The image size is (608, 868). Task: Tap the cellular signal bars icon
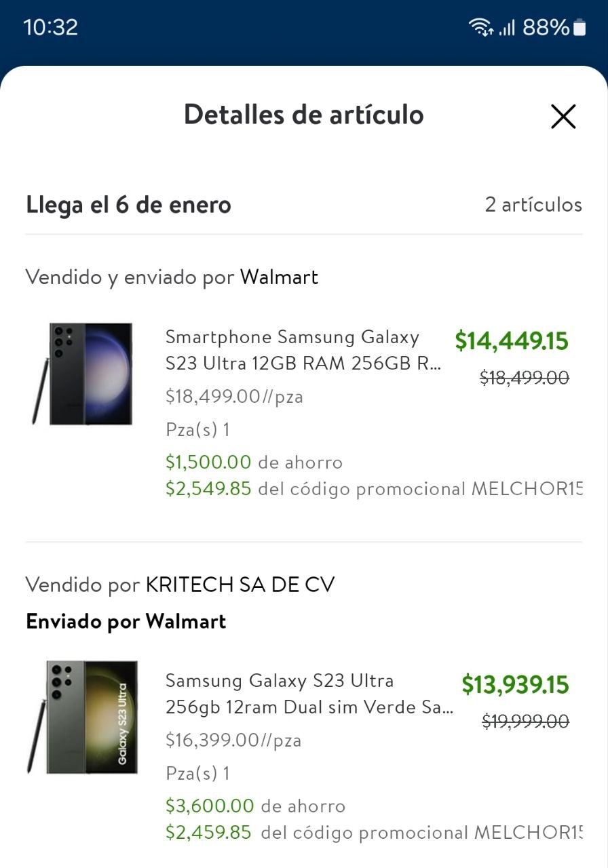coord(508,28)
